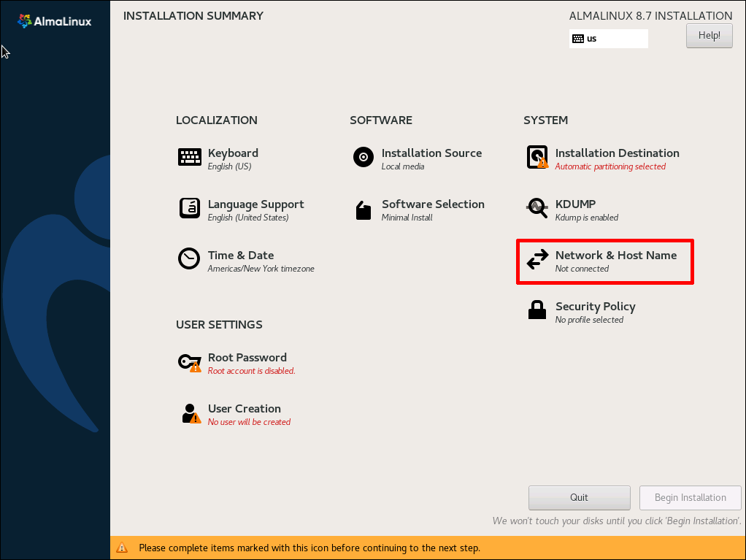The image size is (746, 560).
Task: Click 'Not connected' network status text
Action: pyautogui.click(x=582, y=269)
